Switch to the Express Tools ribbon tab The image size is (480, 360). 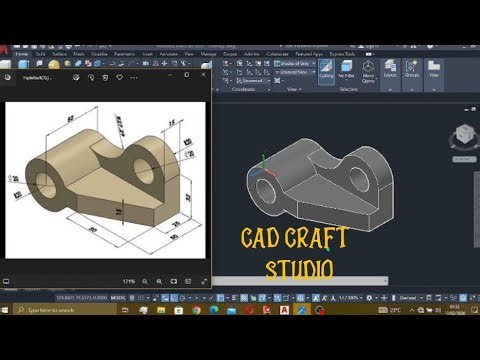coord(342,54)
